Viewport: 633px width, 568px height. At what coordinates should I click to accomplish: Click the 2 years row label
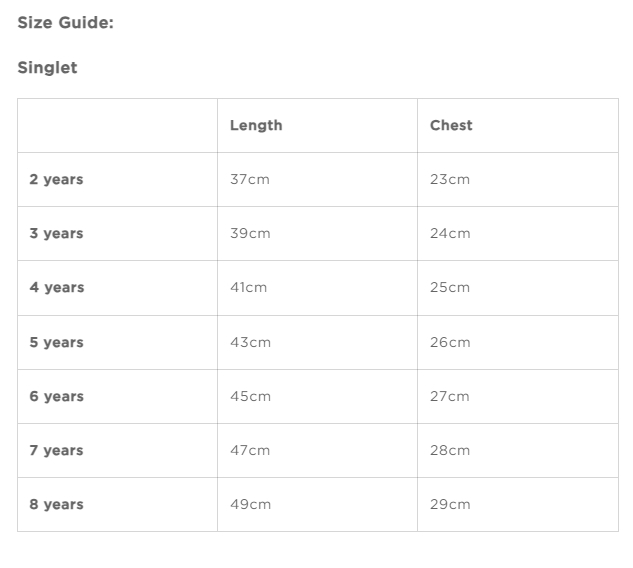click(56, 179)
